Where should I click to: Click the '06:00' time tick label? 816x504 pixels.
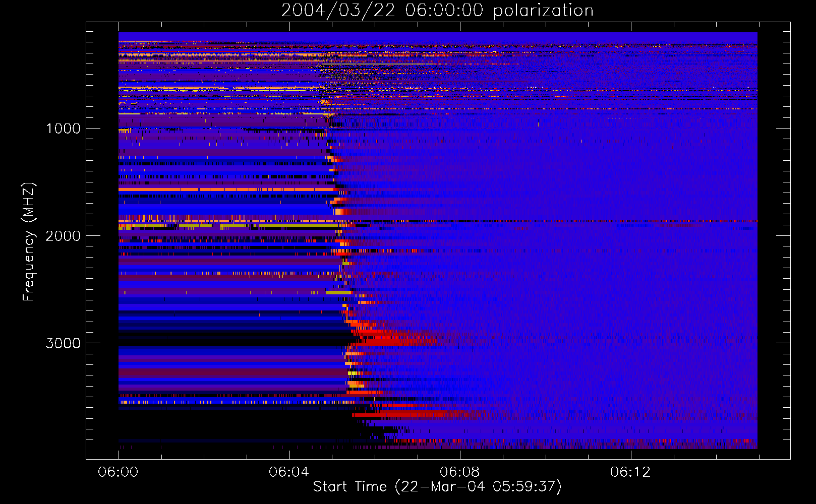pos(119,472)
